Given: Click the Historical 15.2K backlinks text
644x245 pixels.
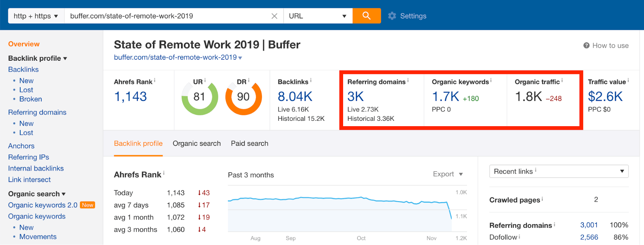Looking at the screenshot, I should [301, 118].
